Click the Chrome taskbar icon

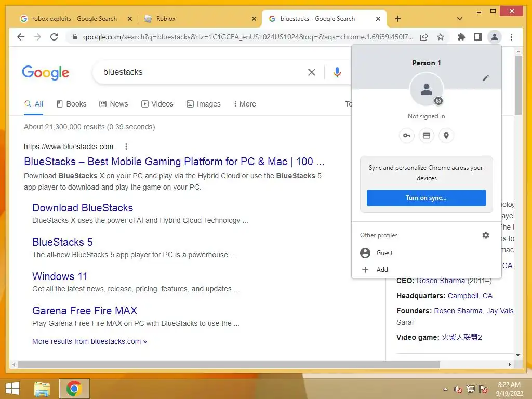(74, 389)
